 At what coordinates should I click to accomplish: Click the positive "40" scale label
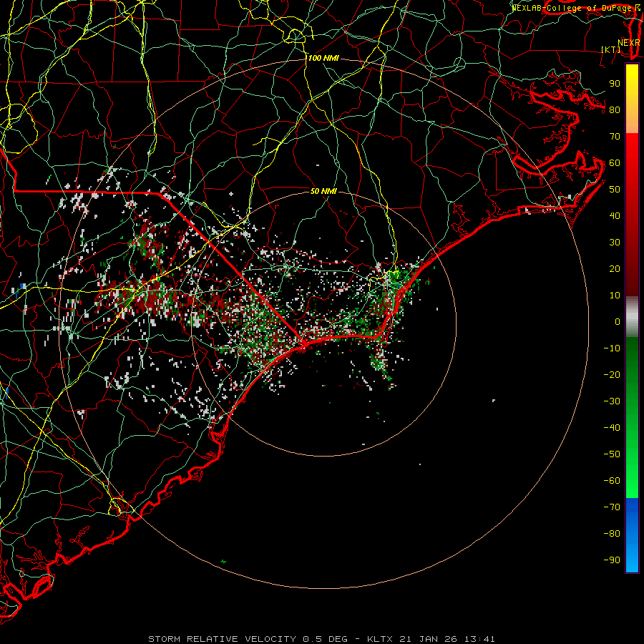point(615,216)
